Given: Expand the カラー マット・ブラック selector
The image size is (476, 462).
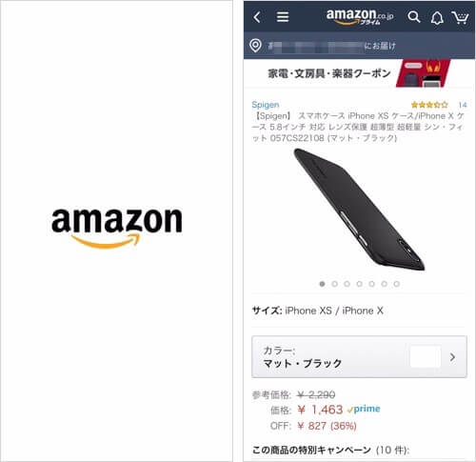Looking at the screenshot, I should coord(359,357).
